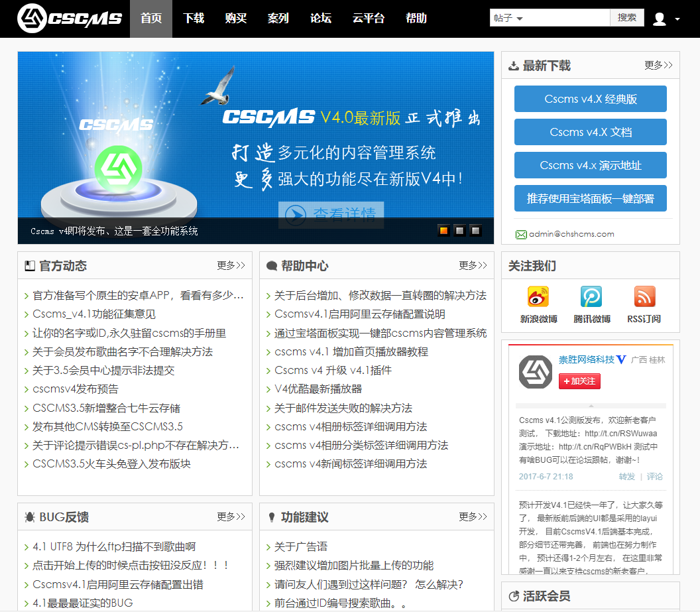Viewport: 700px width, 612px height.
Task: Open Cscms v4.X 文档 button
Action: point(590,132)
